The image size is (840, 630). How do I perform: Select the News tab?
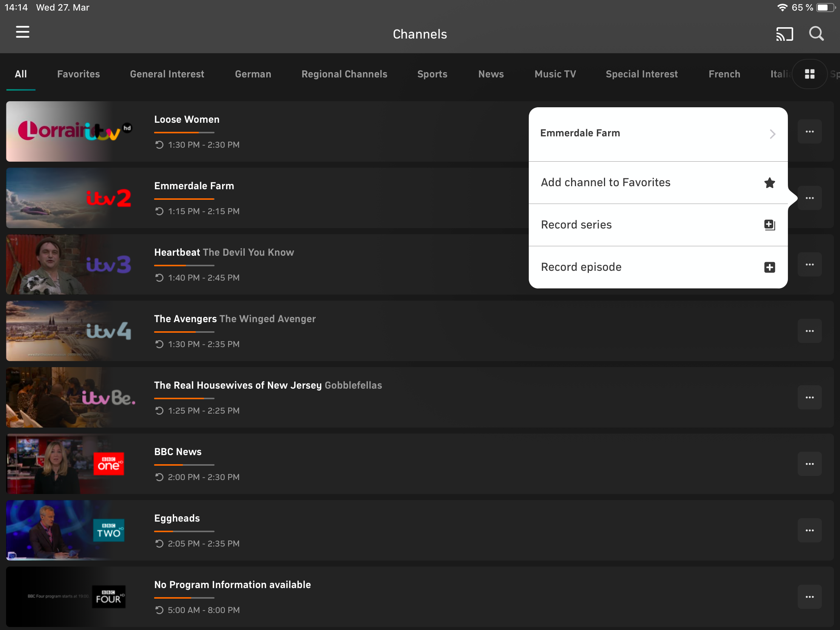[x=491, y=74]
